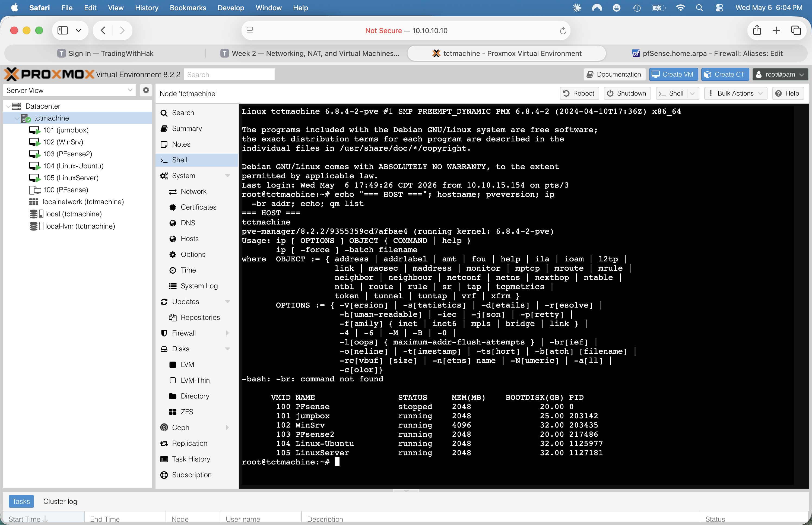Collapse the Updates menu group
The width and height of the screenshot is (812, 525).
click(228, 302)
